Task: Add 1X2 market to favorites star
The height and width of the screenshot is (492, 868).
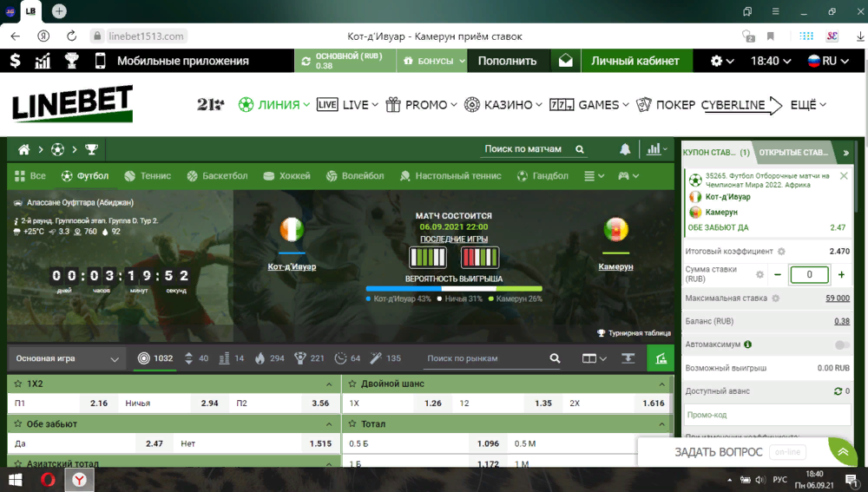Action: [x=17, y=384]
